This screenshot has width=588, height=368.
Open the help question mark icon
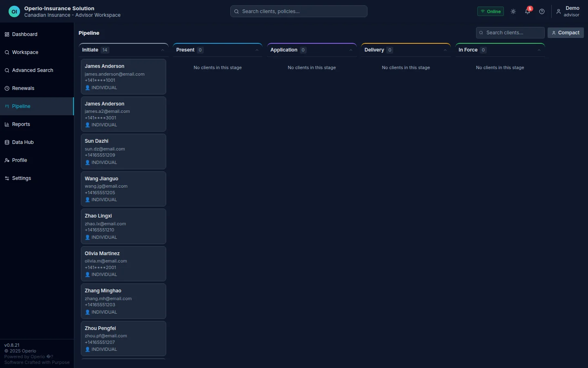tap(542, 11)
